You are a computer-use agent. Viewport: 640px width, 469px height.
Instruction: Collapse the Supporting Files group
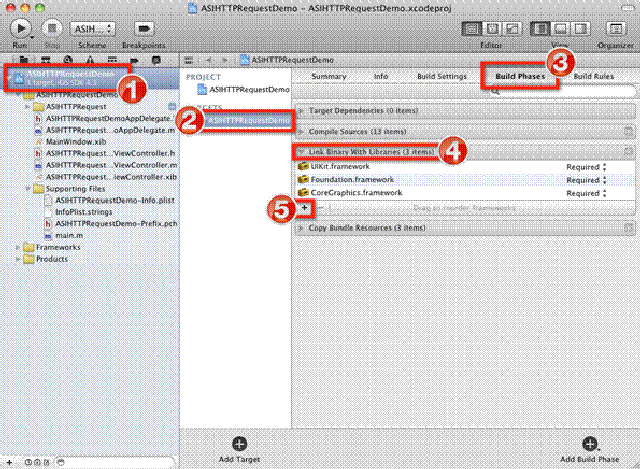point(28,189)
